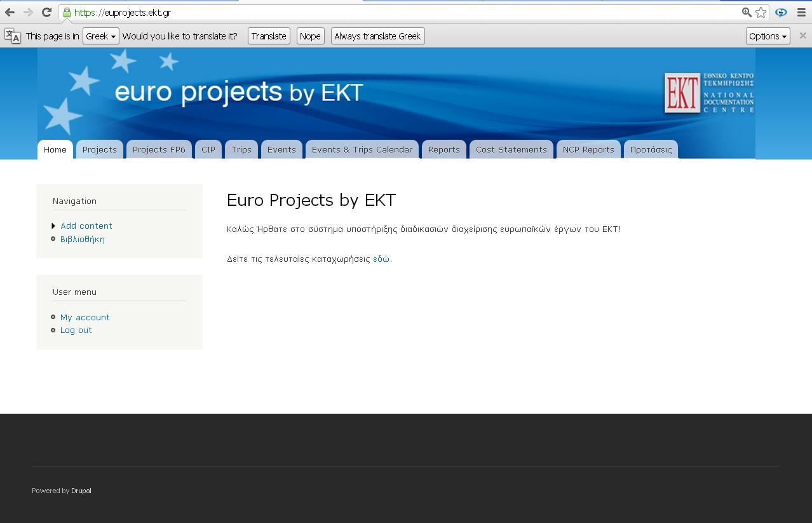Open the Cost Statements tab
The height and width of the screenshot is (523, 812).
[511, 149]
